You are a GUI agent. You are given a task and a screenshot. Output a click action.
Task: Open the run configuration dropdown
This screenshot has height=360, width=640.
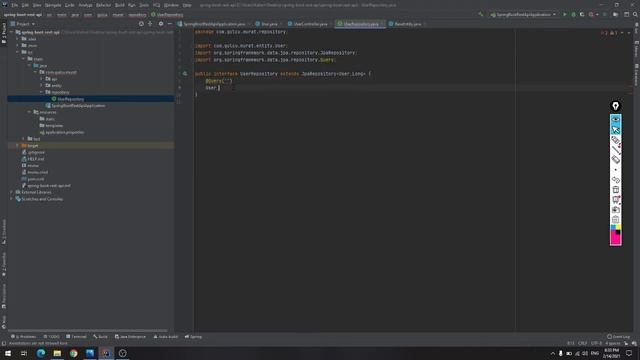(x=524, y=15)
